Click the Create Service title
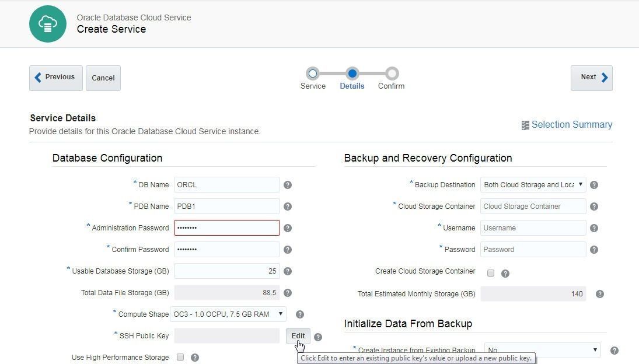The image size is (639, 364). point(111,29)
